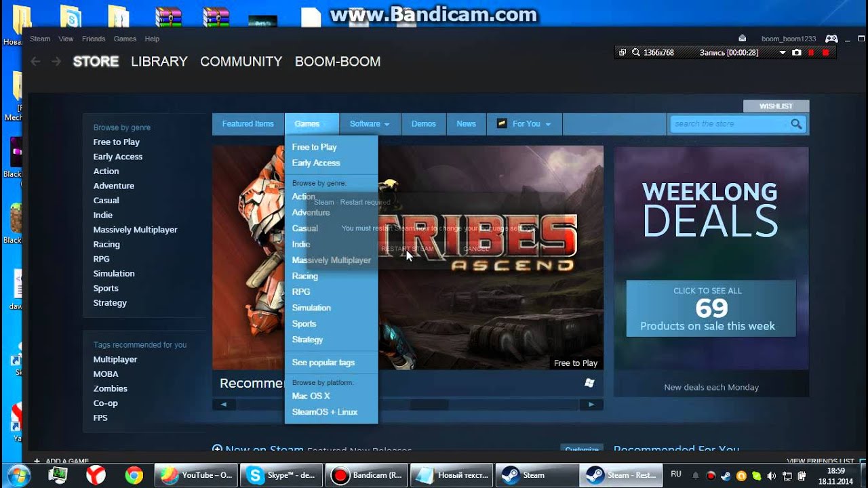The width and height of the screenshot is (868, 488).
Task: Click Massively Multiplayer in left sidebar
Action: click(136, 230)
